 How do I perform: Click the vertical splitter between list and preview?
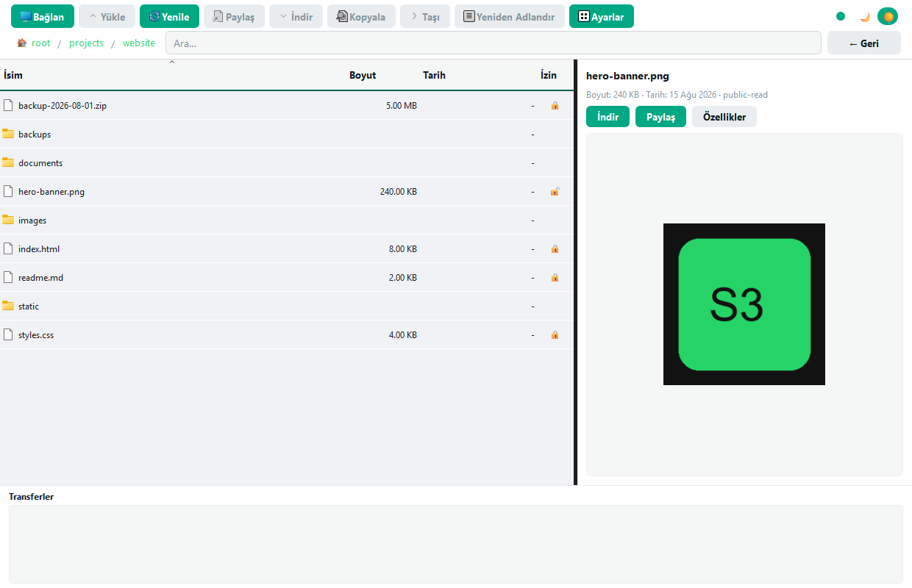[575, 272]
